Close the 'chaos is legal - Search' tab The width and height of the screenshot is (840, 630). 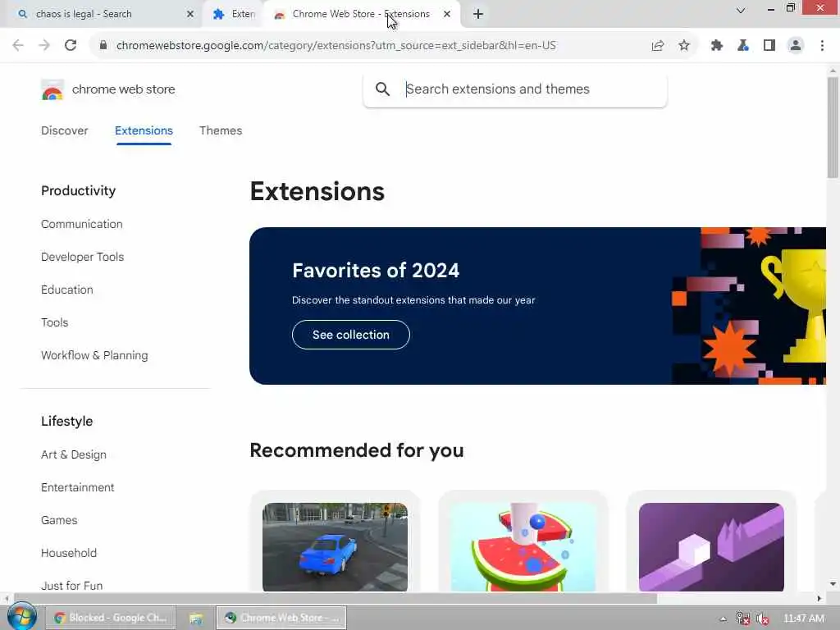190,14
